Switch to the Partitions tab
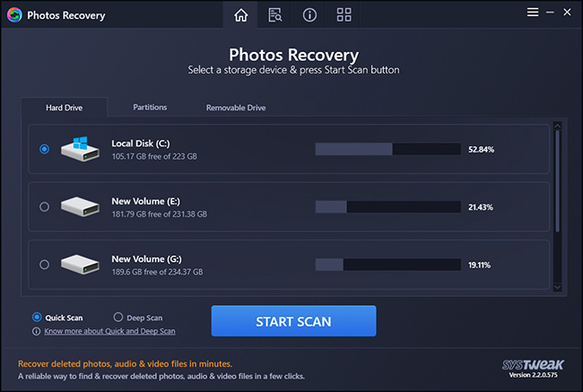The height and width of the screenshot is (392, 583). pyautogui.click(x=150, y=108)
